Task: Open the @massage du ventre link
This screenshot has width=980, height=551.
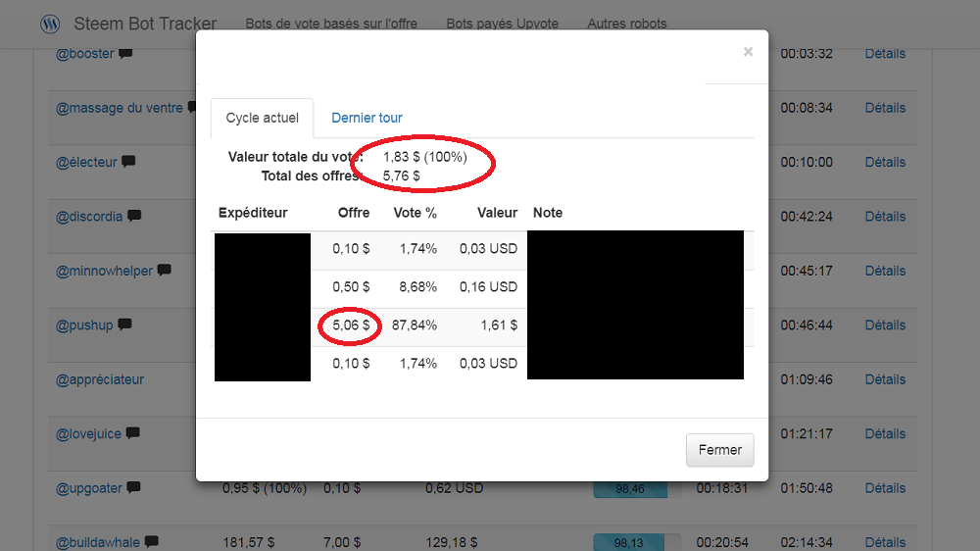Action: coord(120,108)
